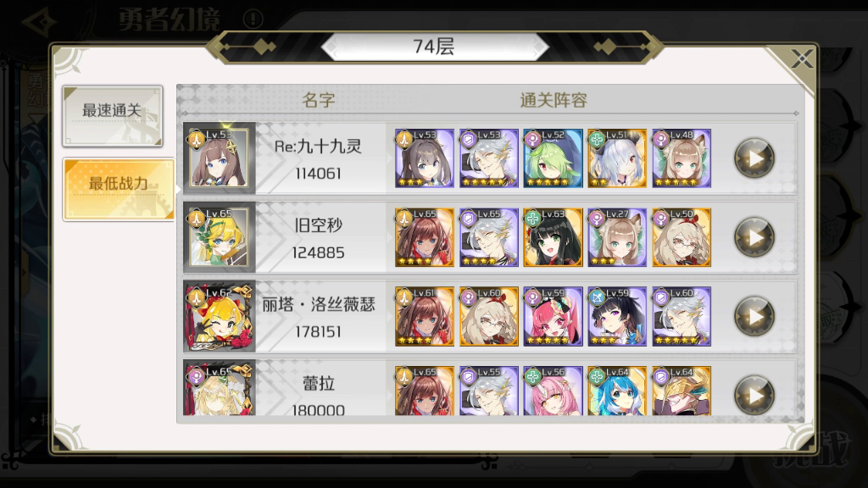Image resolution: width=868 pixels, height=488 pixels.
Task: Click the info icon beside 勇者幻境 title
Action: tap(253, 19)
